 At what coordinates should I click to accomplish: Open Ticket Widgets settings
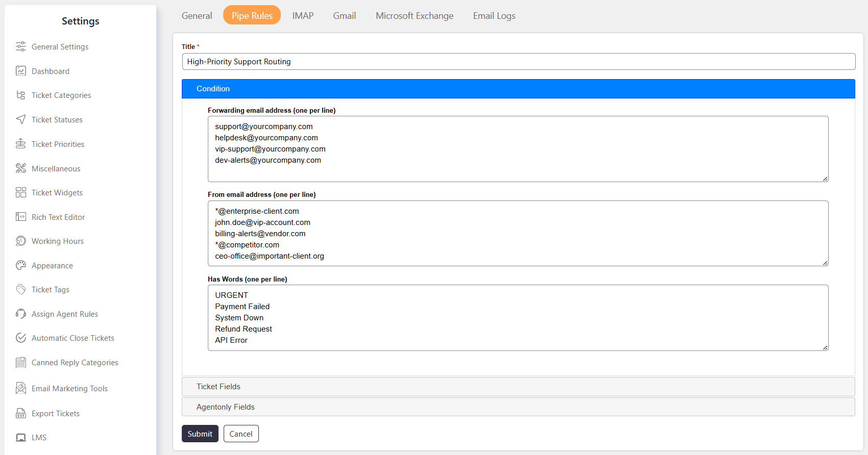coord(57,192)
